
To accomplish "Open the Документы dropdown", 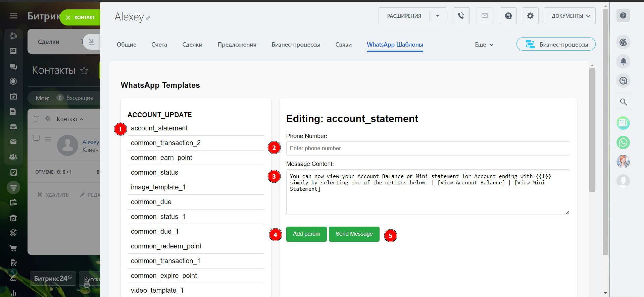I will [x=569, y=16].
